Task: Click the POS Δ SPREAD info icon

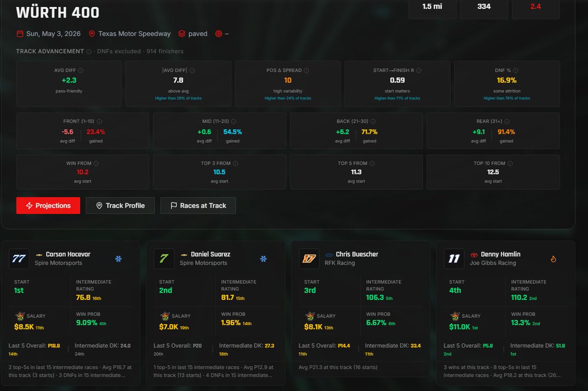Action: [306, 71]
